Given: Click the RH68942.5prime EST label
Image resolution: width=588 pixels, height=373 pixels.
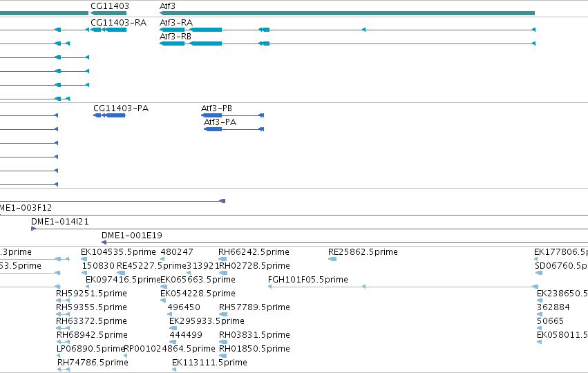Looking at the screenshot, I should 92,335.
